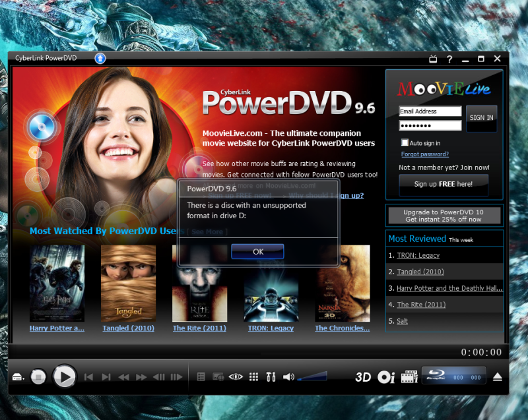
Task: Click the blue upgrade arrow icon in title bar
Action: click(100, 58)
